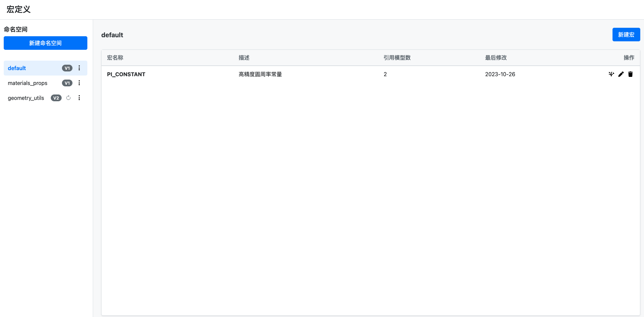Screen dimensions: 644x317
Task: Click the date 2023-10-26
Action: pos(500,74)
